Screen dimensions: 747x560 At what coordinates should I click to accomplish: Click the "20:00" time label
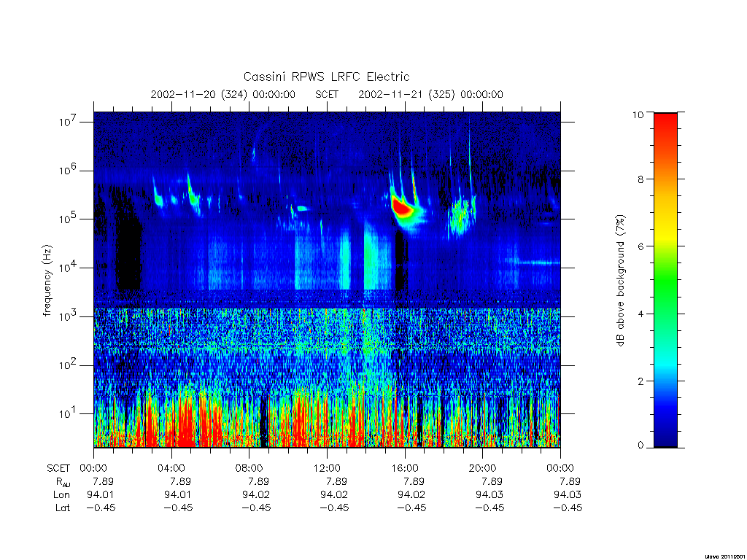(483, 468)
